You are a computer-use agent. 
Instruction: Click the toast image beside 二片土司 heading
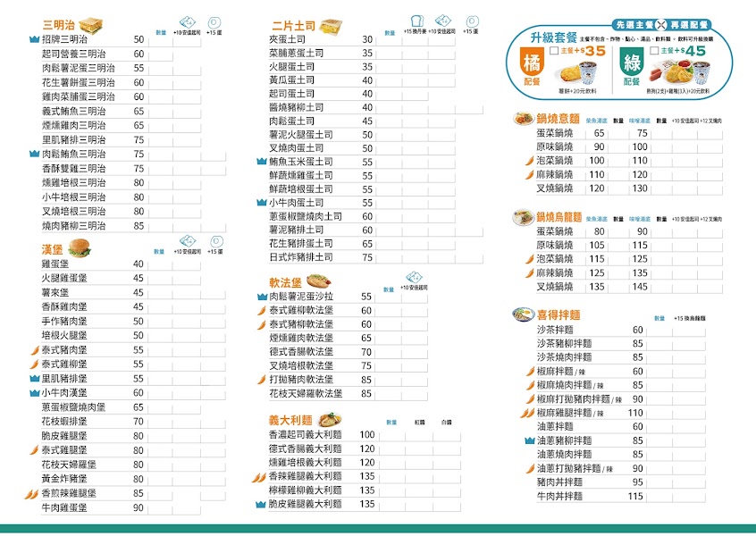pos(331,25)
